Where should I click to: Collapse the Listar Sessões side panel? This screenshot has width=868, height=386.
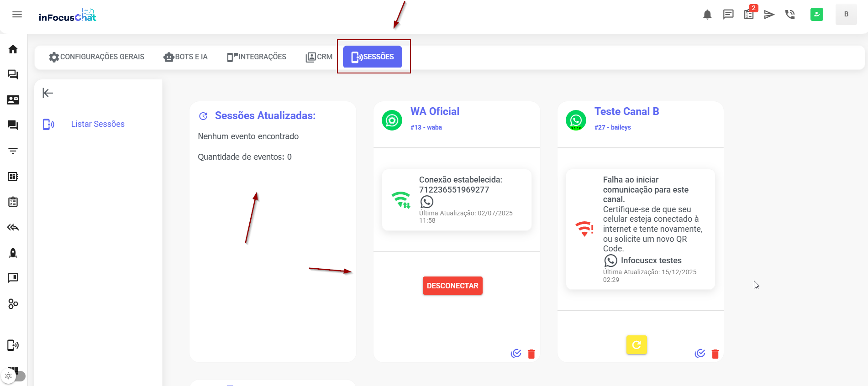[48, 93]
